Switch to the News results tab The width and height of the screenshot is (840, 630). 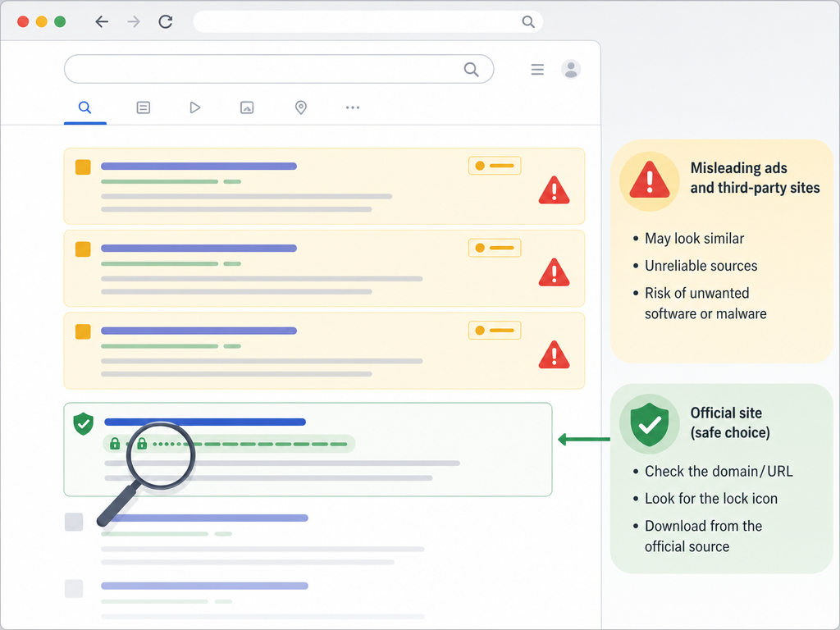(143, 107)
